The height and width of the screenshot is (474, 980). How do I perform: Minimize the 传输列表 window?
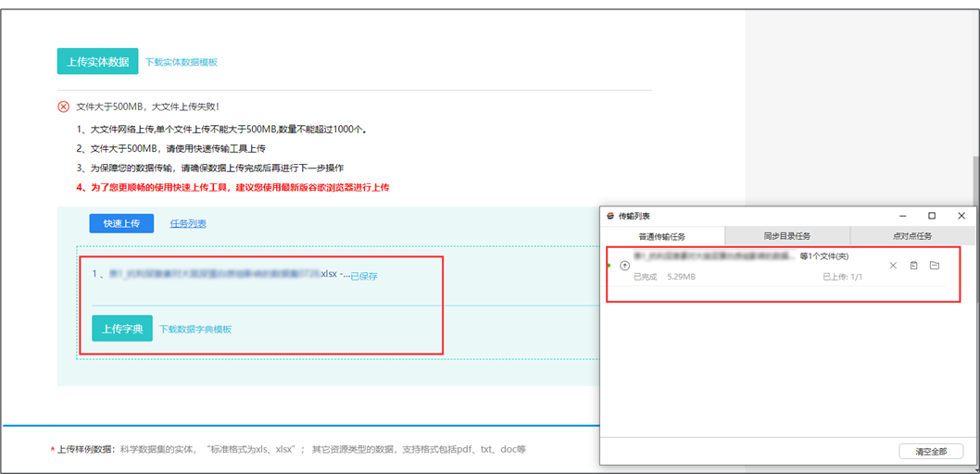(903, 216)
